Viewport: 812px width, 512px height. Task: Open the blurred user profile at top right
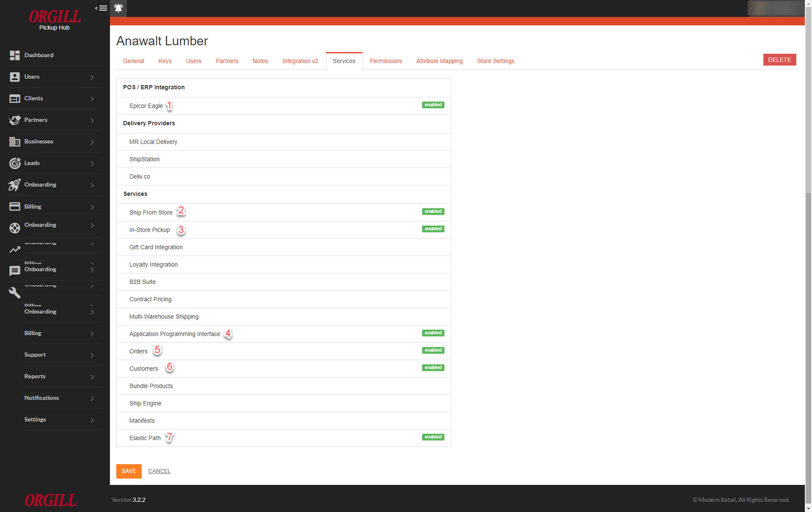point(776,8)
